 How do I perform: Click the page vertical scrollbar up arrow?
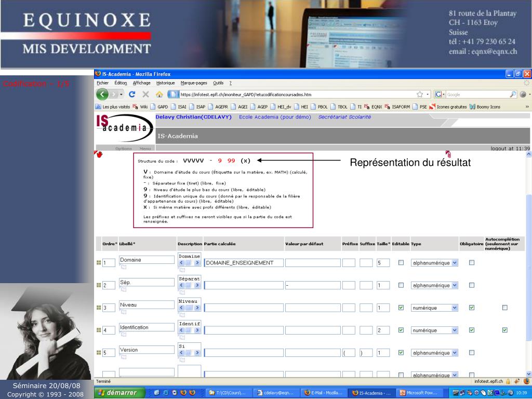point(528,154)
